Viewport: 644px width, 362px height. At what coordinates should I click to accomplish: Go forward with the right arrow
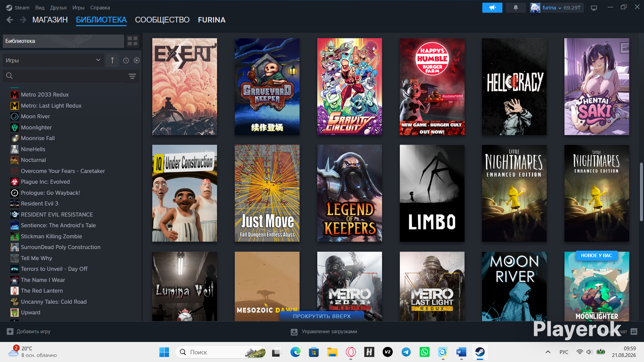tap(23, 20)
